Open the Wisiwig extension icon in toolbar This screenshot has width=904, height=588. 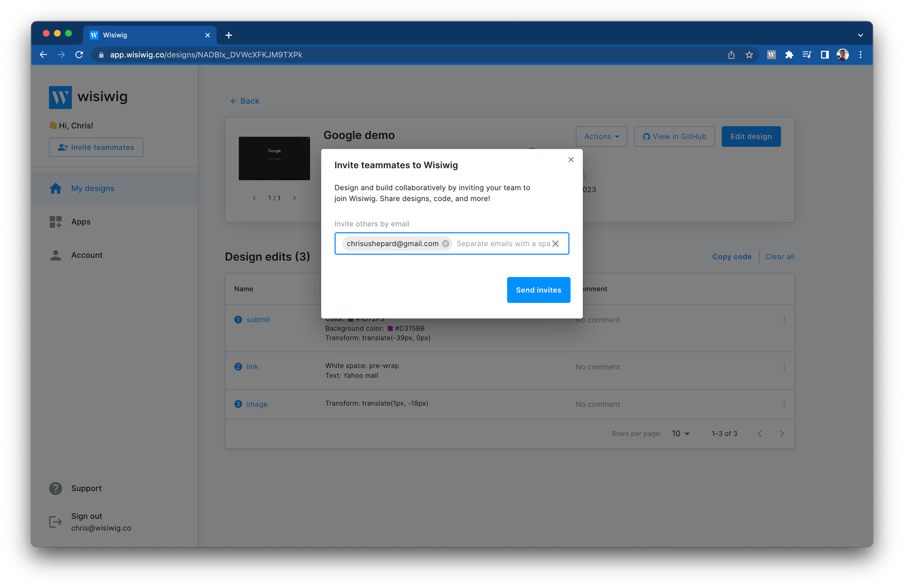coord(771,55)
